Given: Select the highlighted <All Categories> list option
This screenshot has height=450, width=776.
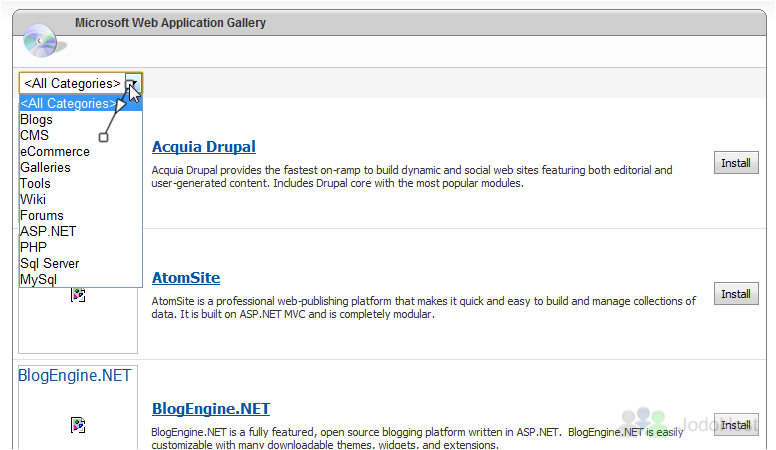Looking at the screenshot, I should (x=81, y=103).
